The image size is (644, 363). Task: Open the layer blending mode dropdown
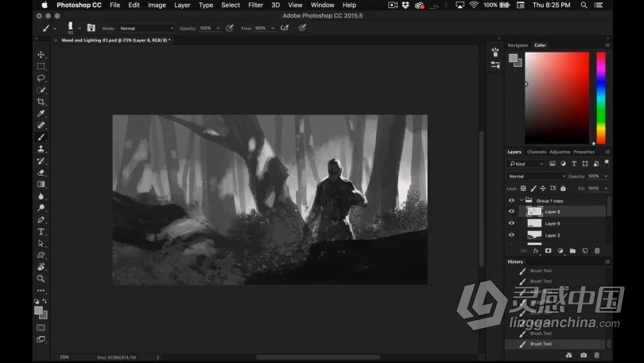coord(537,176)
